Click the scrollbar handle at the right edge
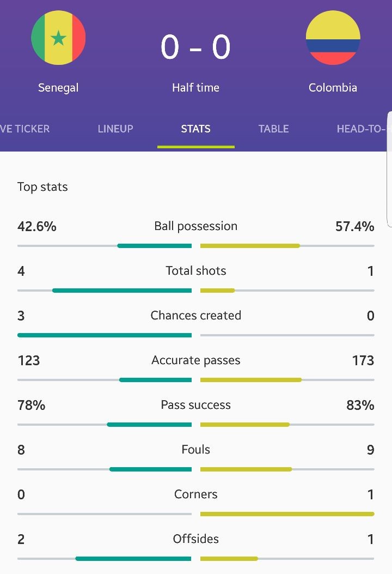Screen dimensions: 392x574 [389, 169]
